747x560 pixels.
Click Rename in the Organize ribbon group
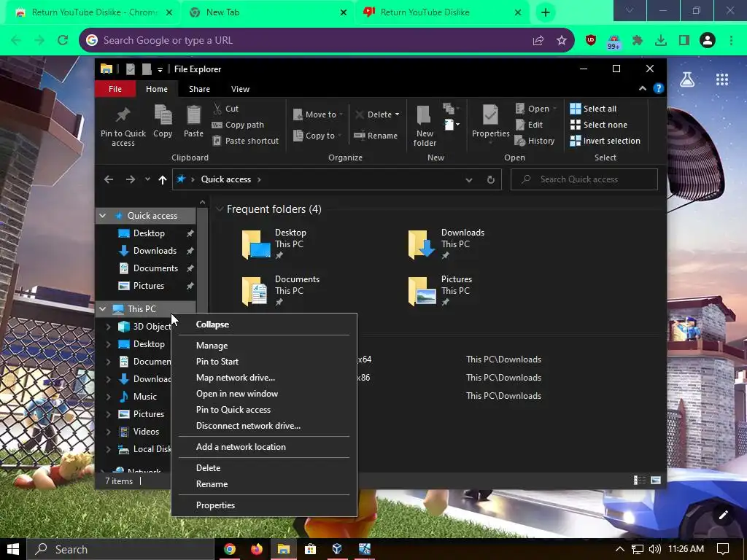click(376, 136)
